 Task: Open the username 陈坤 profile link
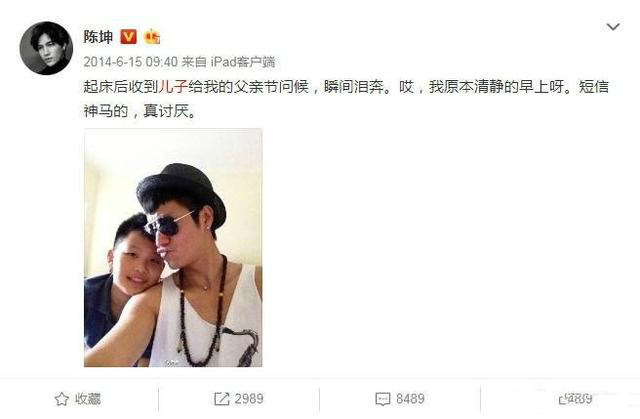point(98,37)
